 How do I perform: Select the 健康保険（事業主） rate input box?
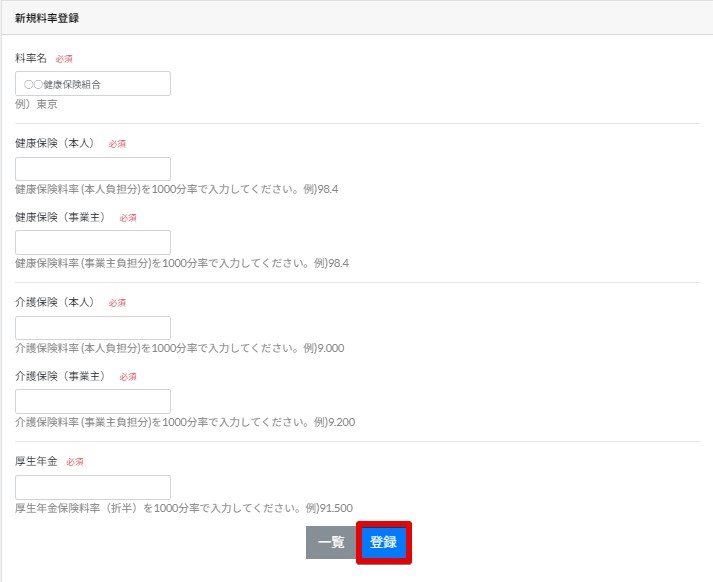tap(93, 243)
